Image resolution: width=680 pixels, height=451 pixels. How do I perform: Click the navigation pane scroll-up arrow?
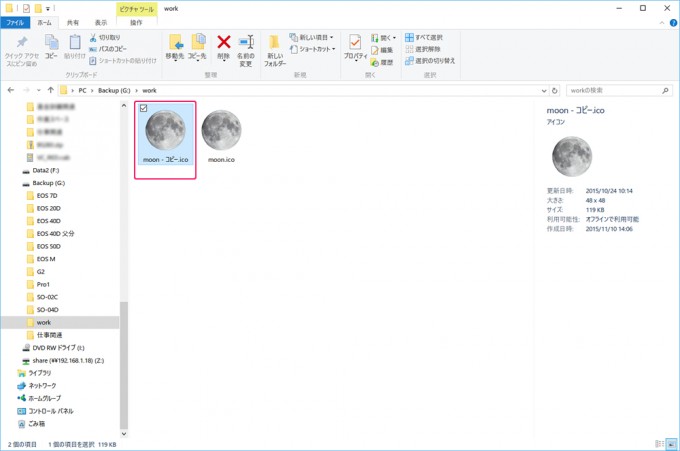(124, 105)
